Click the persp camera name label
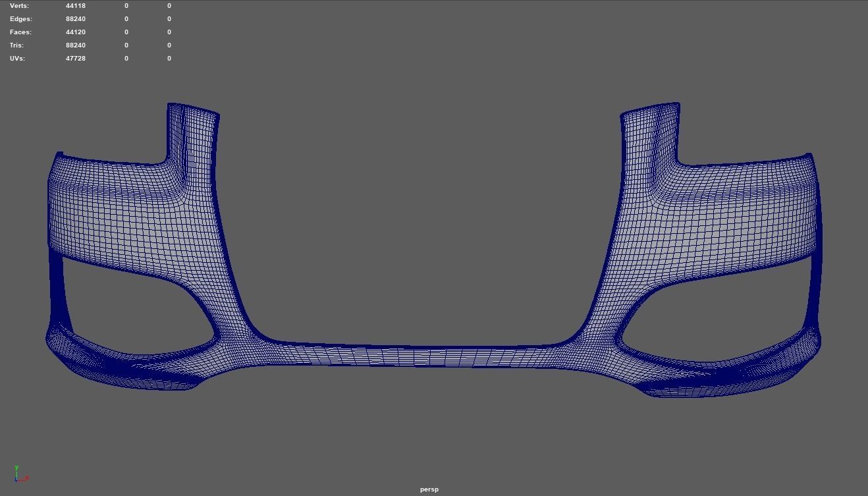Screen dimensions: 868x496 [429, 489]
